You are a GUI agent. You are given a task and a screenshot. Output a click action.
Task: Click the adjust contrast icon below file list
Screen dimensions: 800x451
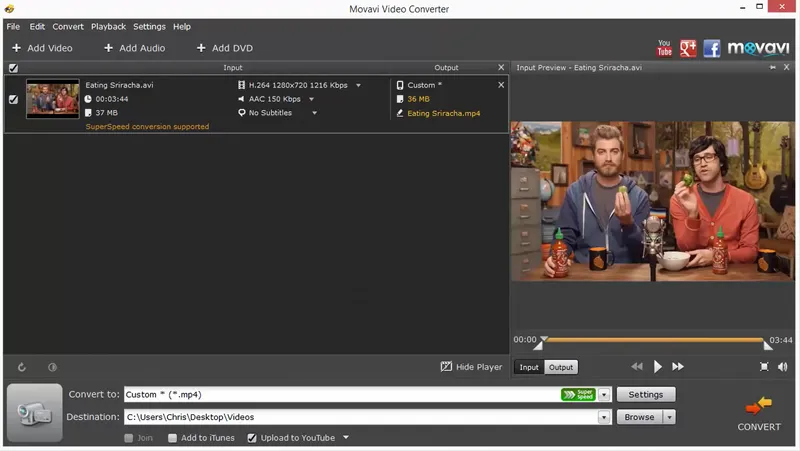coord(52,367)
